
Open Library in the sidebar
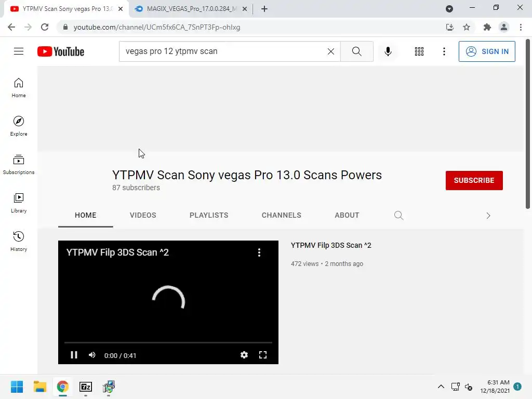pos(19,203)
